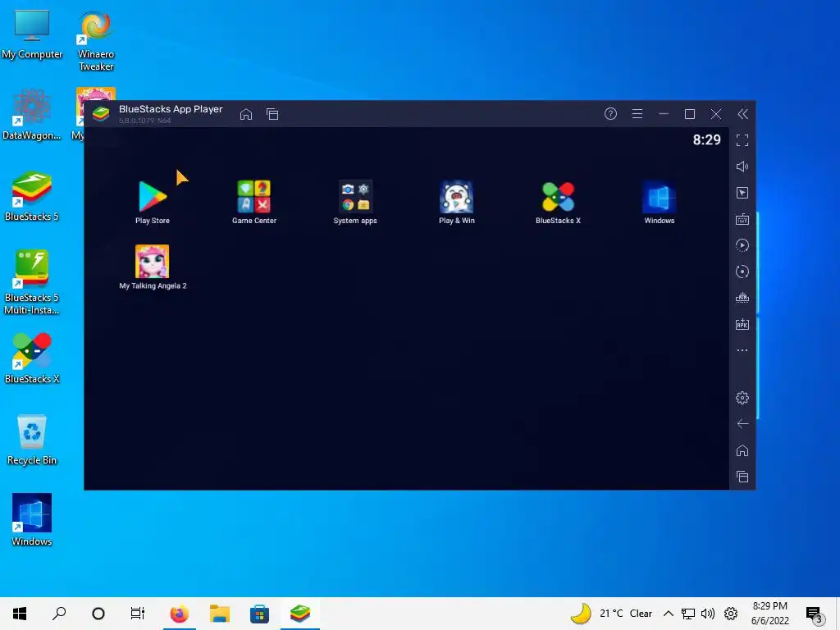Click the gear icon in system tray
840x630 pixels.
(x=731, y=614)
